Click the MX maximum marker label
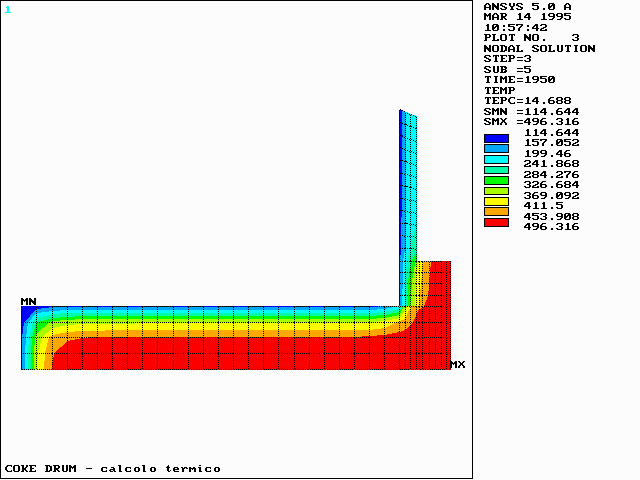 (458, 364)
